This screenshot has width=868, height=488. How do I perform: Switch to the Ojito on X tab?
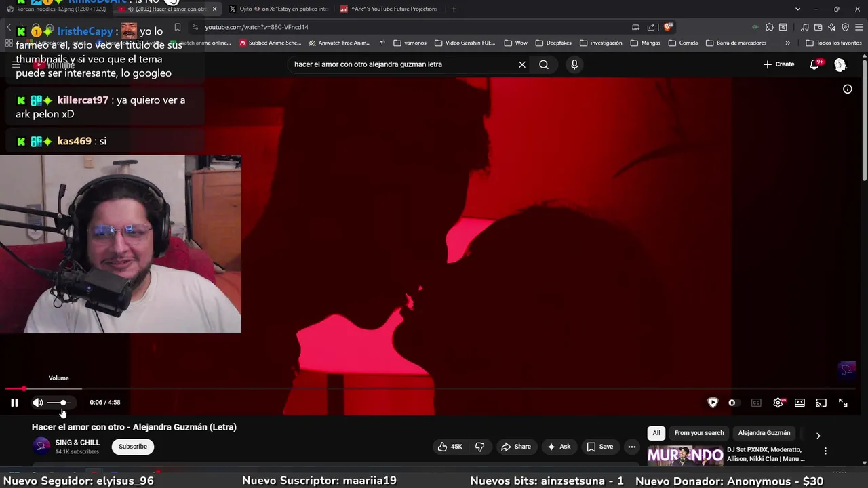pos(278,9)
